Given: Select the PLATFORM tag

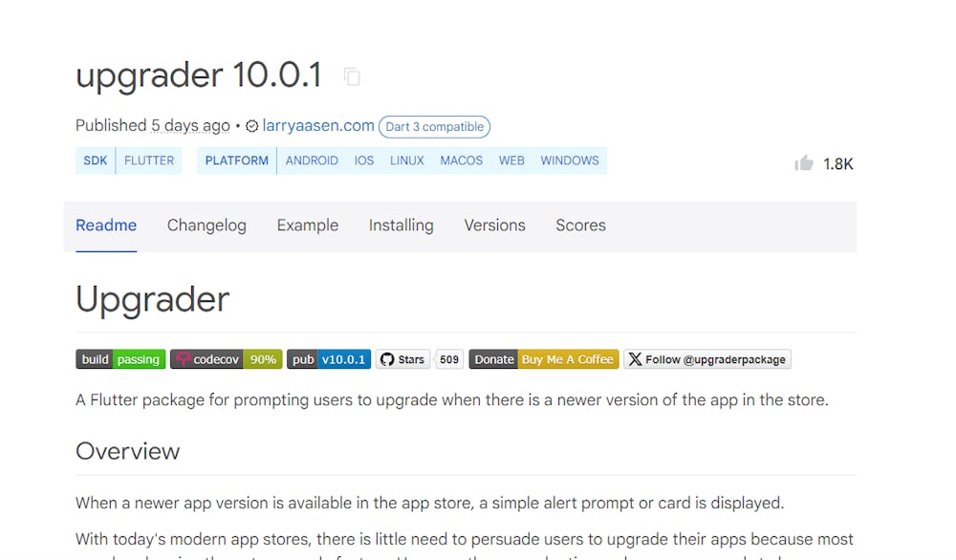Looking at the screenshot, I should point(236,161).
